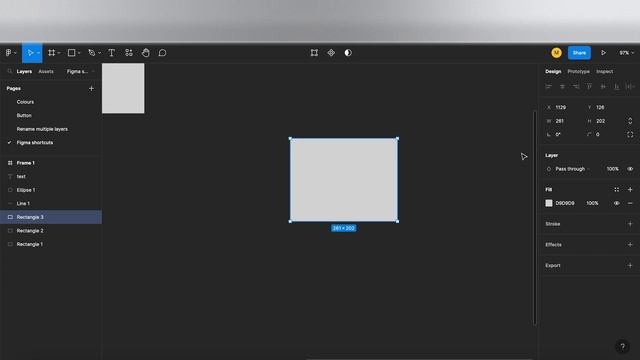Select the Pen tool
The width and height of the screenshot is (640, 360).
92,53
